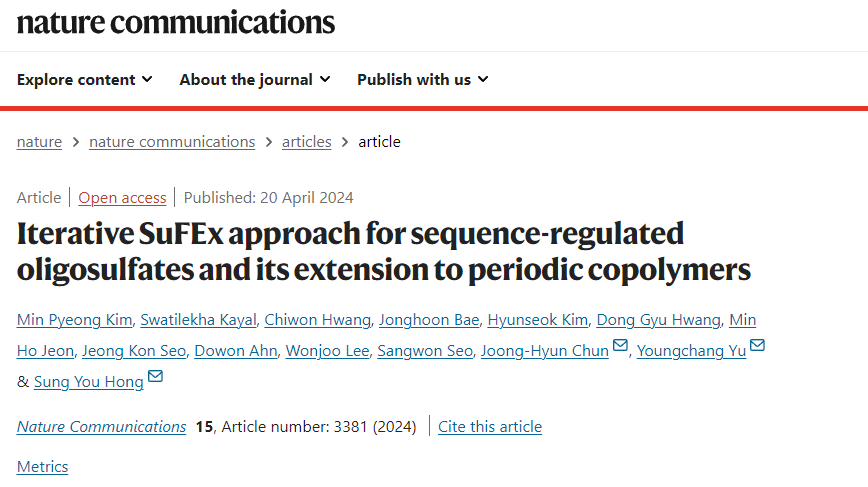Screen dimensions: 868x487
Task: Go to the nature breadcrumb link
Action: [x=39, y=142]
